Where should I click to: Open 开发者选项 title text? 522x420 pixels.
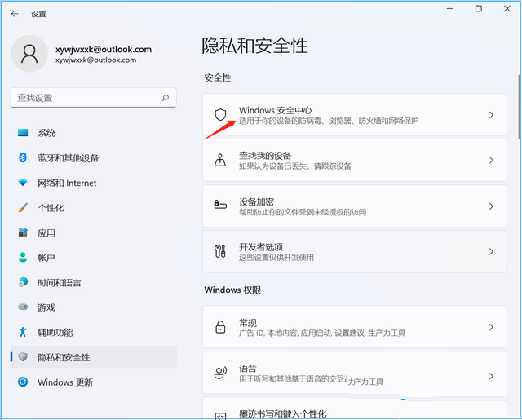coord(261,246)
